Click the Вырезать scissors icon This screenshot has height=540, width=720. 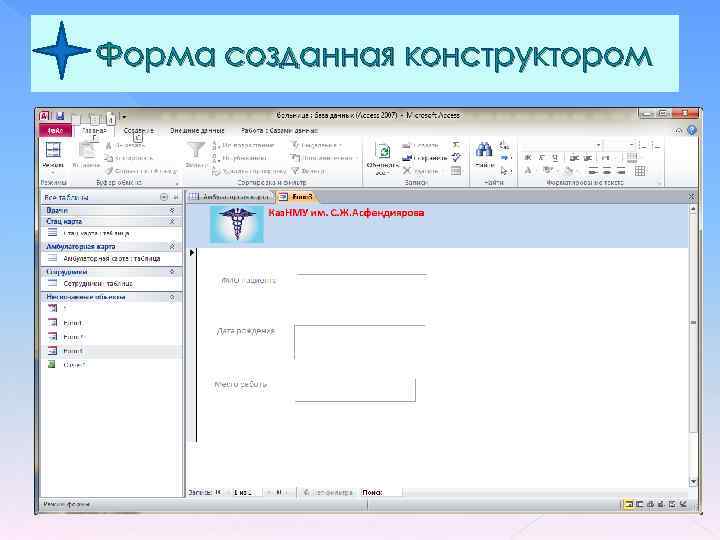[109, 146]
